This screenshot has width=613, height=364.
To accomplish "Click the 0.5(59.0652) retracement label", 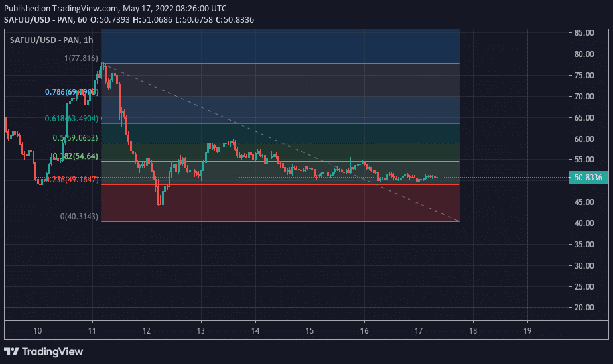I will pyautogui.click(x=75, y=138).
